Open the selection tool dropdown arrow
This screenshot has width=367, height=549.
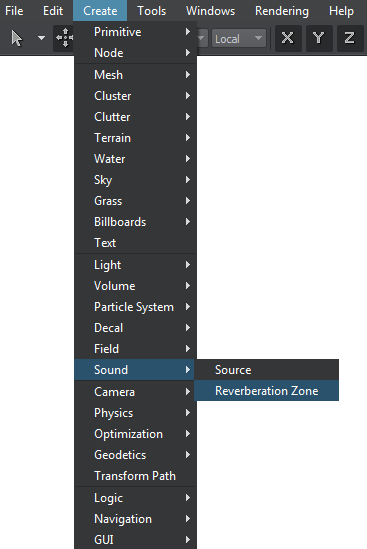(41, 38)
